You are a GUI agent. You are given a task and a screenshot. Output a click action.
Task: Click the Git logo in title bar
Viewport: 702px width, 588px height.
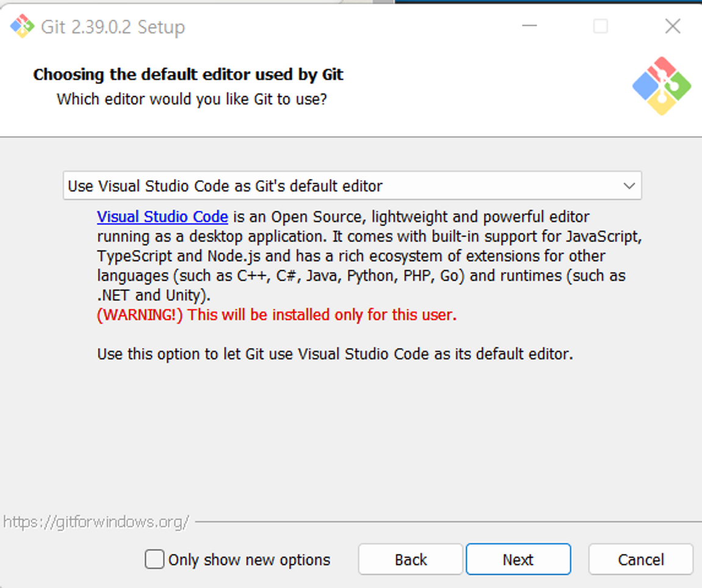pyautogui.click(x=23, y=26)
